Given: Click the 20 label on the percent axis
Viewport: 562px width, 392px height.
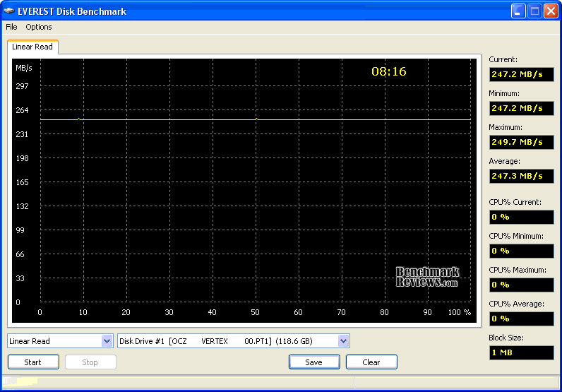Looking at the screenshot, I should point(126,312).
